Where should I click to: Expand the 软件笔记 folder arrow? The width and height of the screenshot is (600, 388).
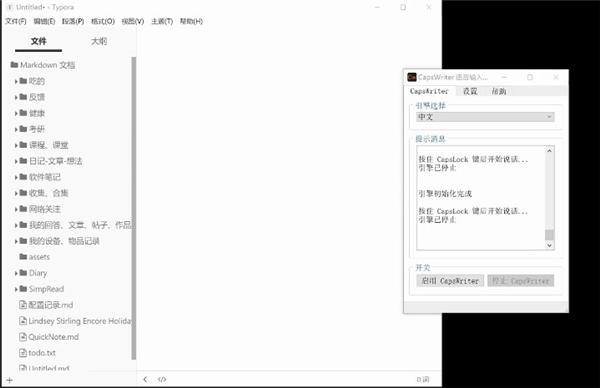tap(16, 177)
